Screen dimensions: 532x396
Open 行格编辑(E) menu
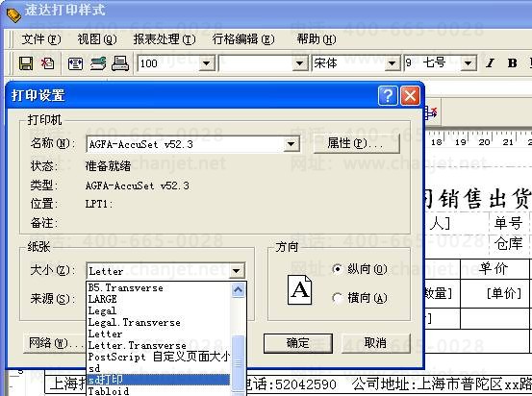pos(243,39)
